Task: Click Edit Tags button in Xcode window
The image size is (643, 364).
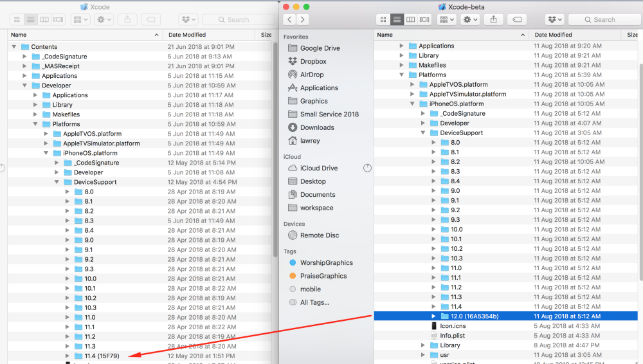Action: click(x=151, y=19)
